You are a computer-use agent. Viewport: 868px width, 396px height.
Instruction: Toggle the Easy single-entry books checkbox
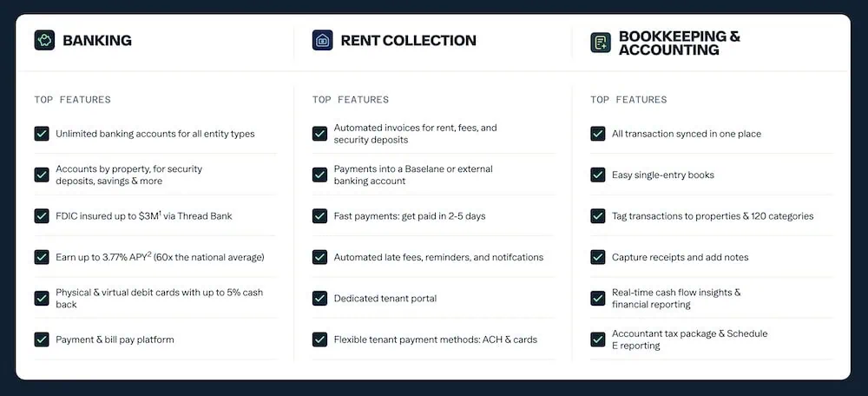pyautogui.click(x=597, y=175)
